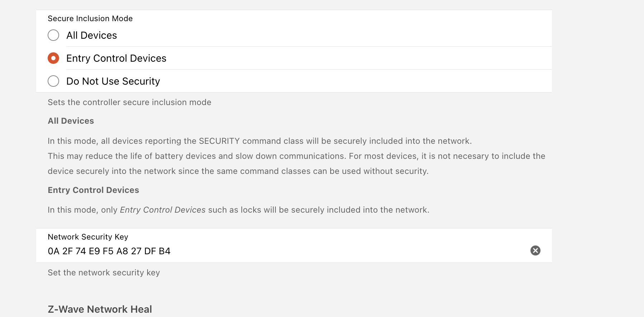Click the bold Entry Control Devices description heading
Viewport: 644px width, 317px height.
(93, 190)
